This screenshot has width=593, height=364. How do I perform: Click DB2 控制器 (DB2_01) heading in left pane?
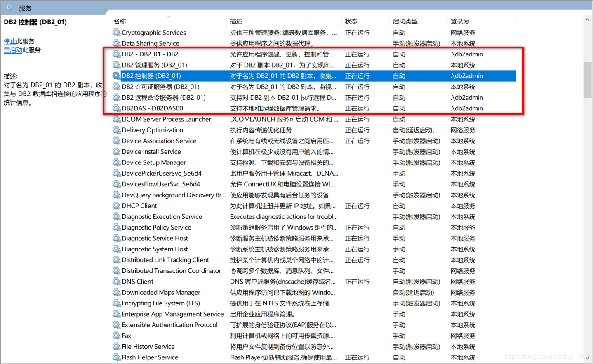(x=35, y=22)
